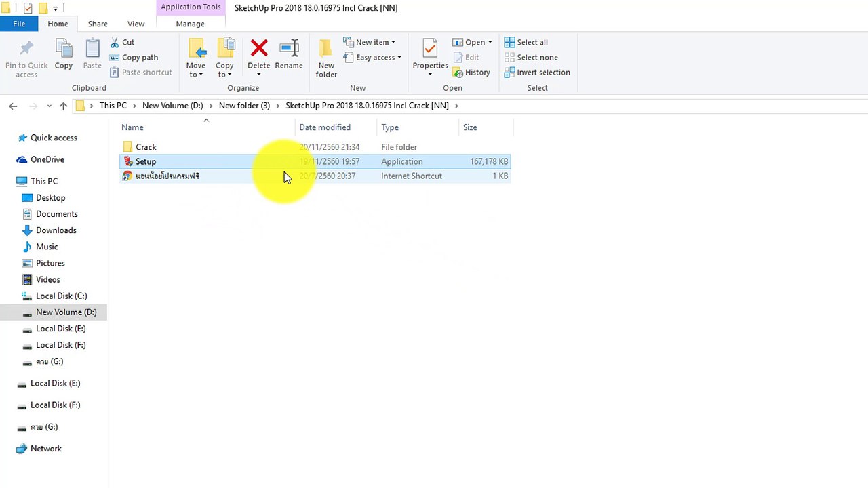The image size is (868, 488).
Task: Click the 'Internet Shortcut' type cell
Action: tap(412, 176)
